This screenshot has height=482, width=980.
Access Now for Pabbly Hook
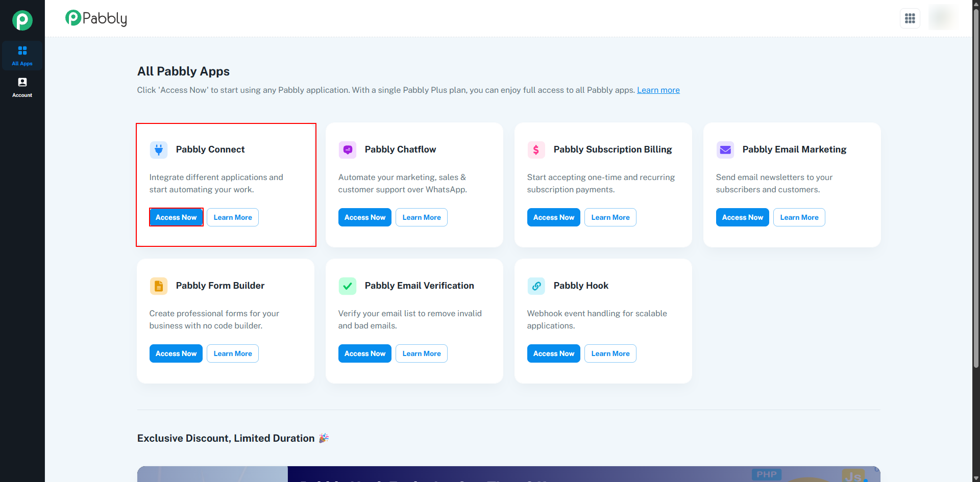(x=554, y=353)
